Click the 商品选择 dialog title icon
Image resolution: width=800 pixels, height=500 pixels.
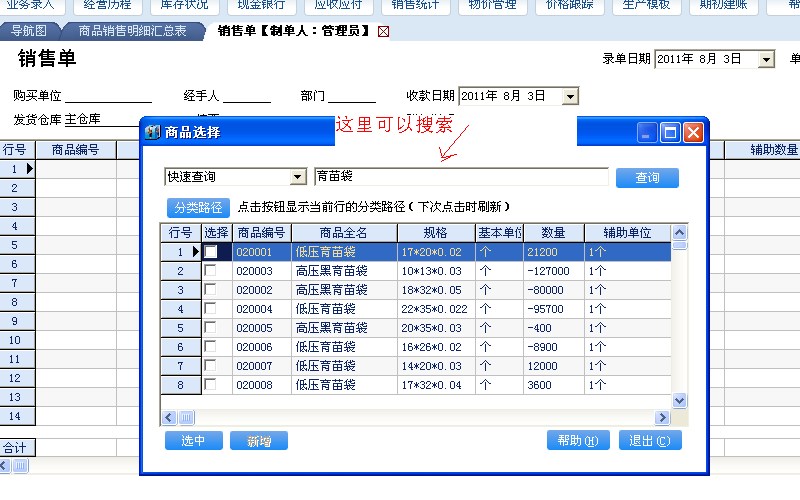(x=152, y=132)
